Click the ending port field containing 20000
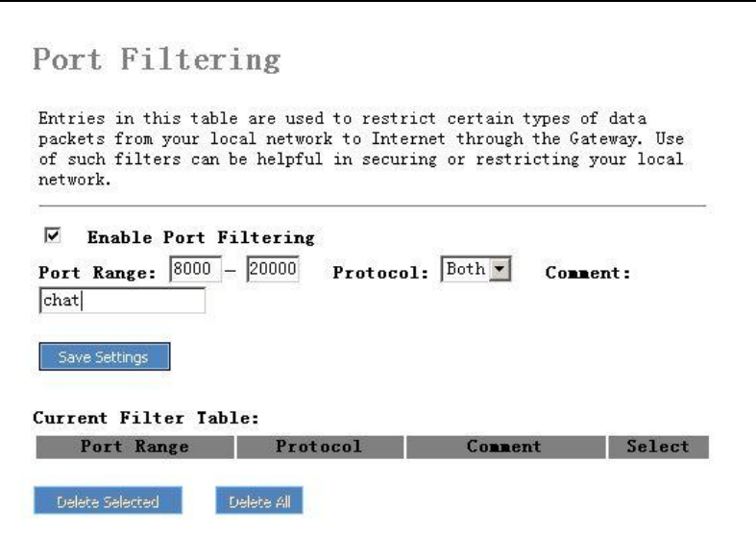The height and width of the screenshot is (558, 756). coord(273,272)
